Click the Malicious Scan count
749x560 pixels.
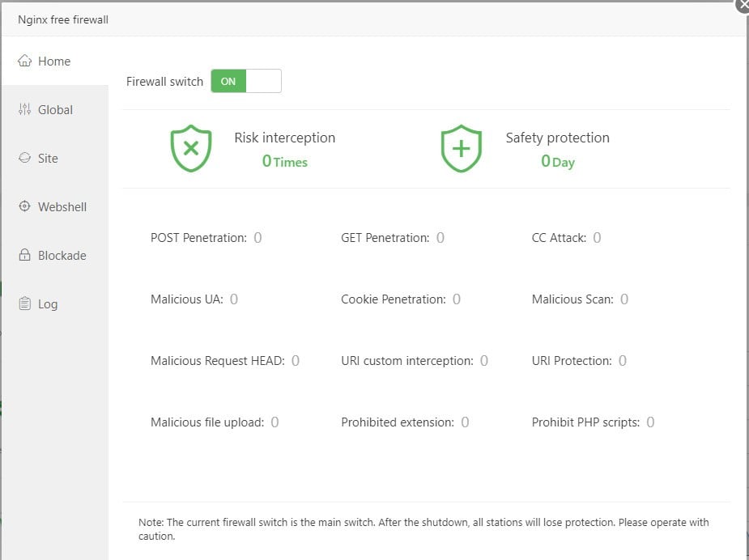624,299
